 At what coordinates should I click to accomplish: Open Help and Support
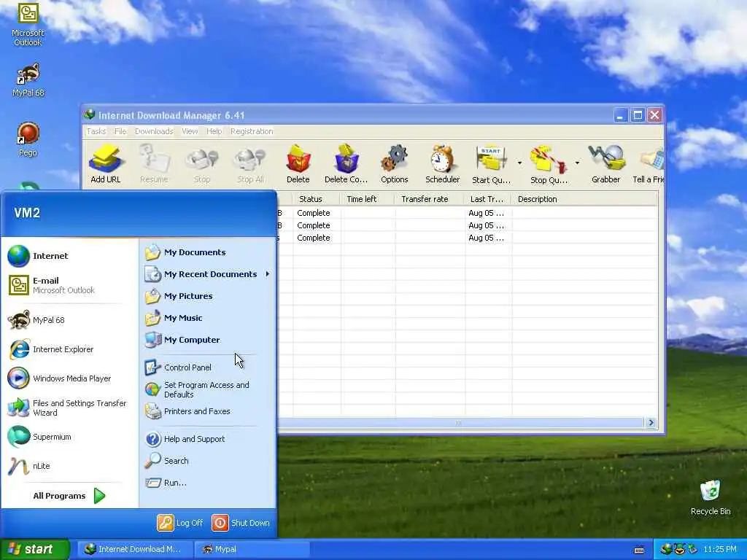(208, 439)
